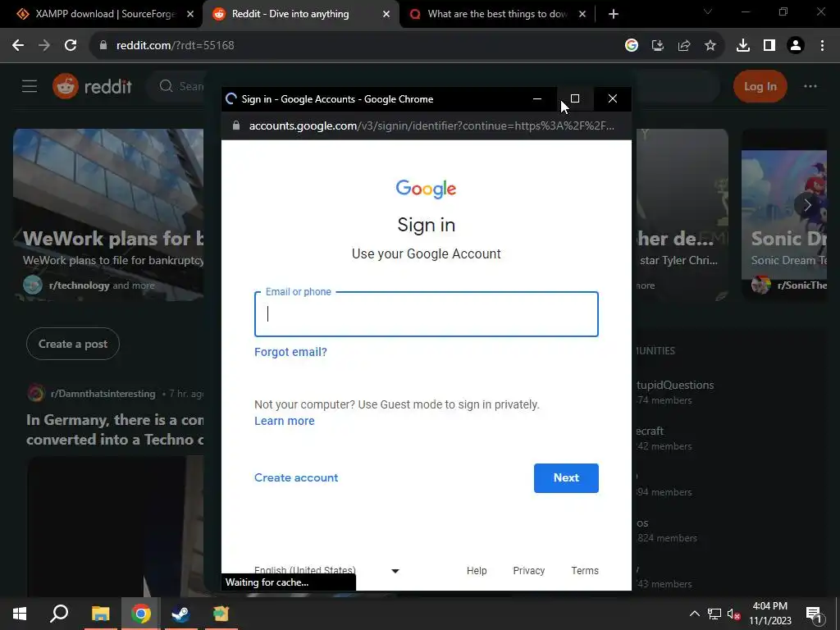Click the Create a post button
The height and width of the screenshot is (630, 840).
pyautogui.click(x=73, y=344)
